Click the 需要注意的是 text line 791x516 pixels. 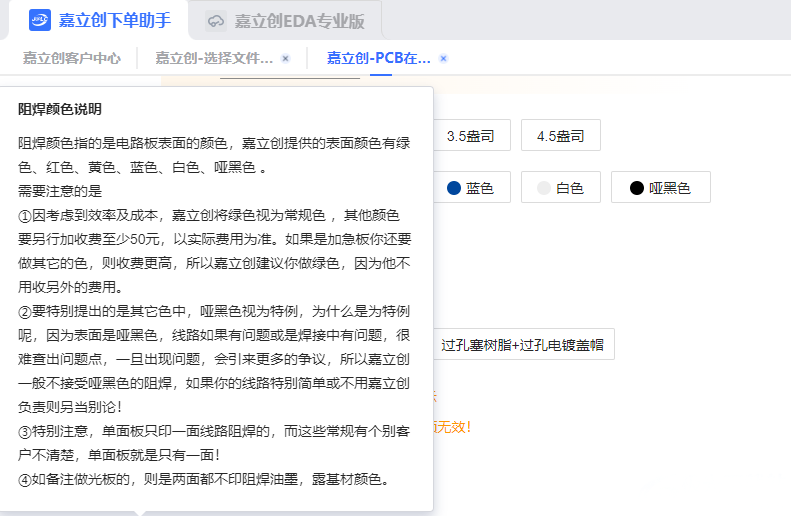click(x=60, y=191)
